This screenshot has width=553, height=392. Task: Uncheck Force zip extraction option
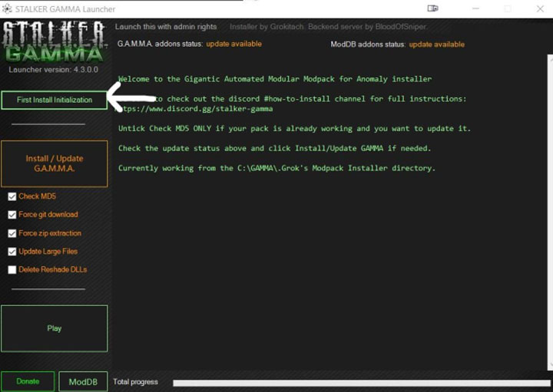pyautogui.click(x=12, y=233)
